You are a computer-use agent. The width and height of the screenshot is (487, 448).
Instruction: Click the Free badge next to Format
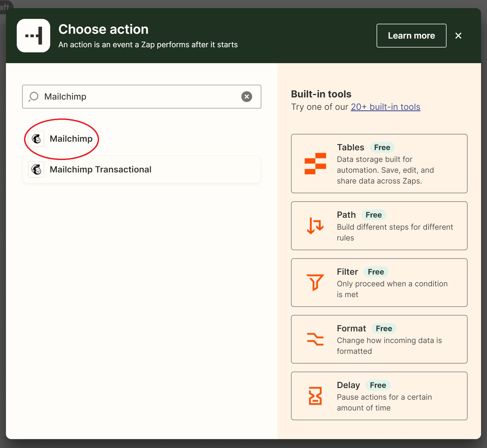click(x=384, y=328)
